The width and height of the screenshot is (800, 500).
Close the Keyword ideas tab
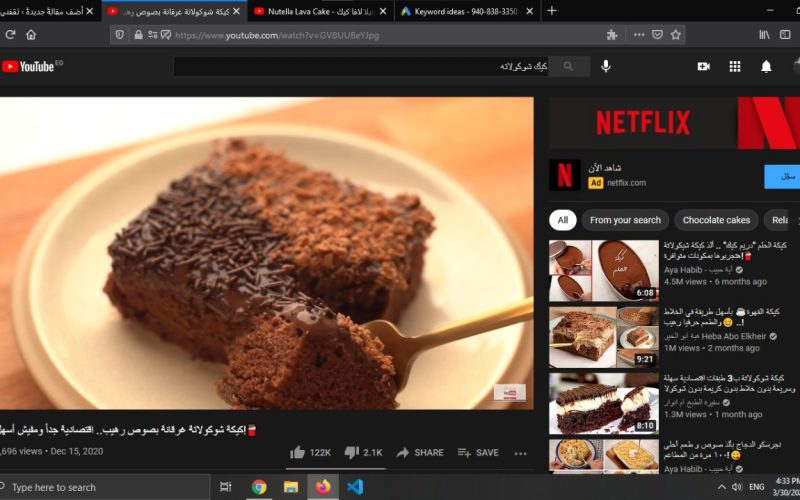530,11
